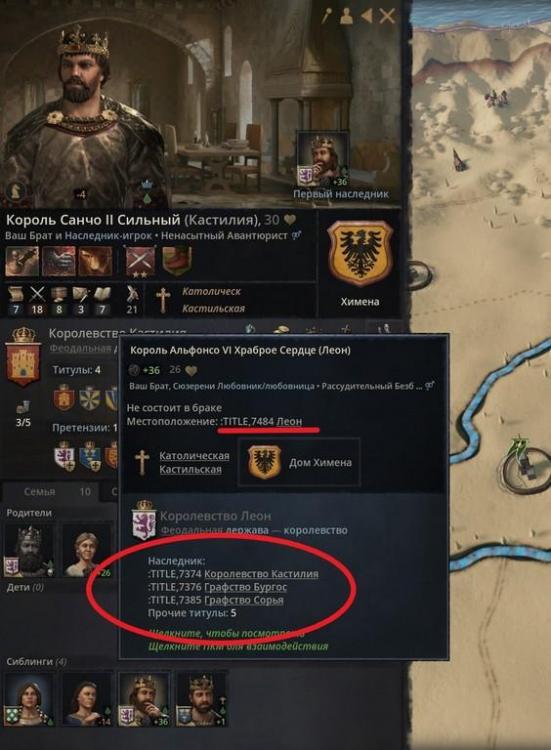The height and width of the screenshot is (750, 551).
Task: Open the Католическая faith link in tooltip
Action: [194, 456]
